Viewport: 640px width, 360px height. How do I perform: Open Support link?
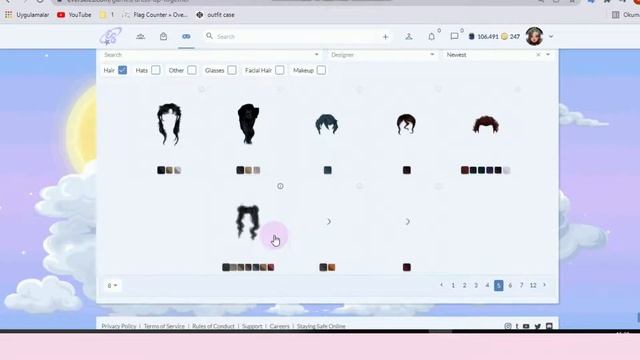click(252, 326)
